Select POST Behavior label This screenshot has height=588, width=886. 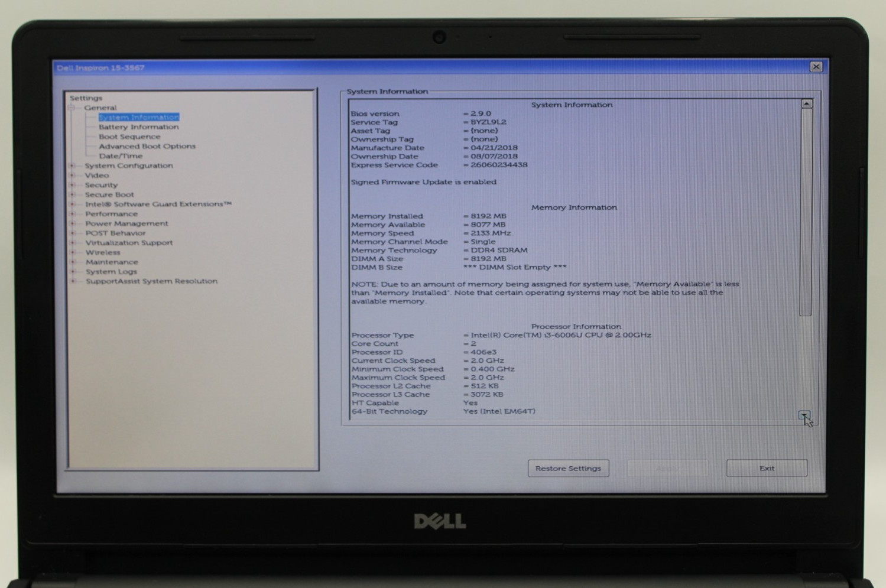(115, 233)
